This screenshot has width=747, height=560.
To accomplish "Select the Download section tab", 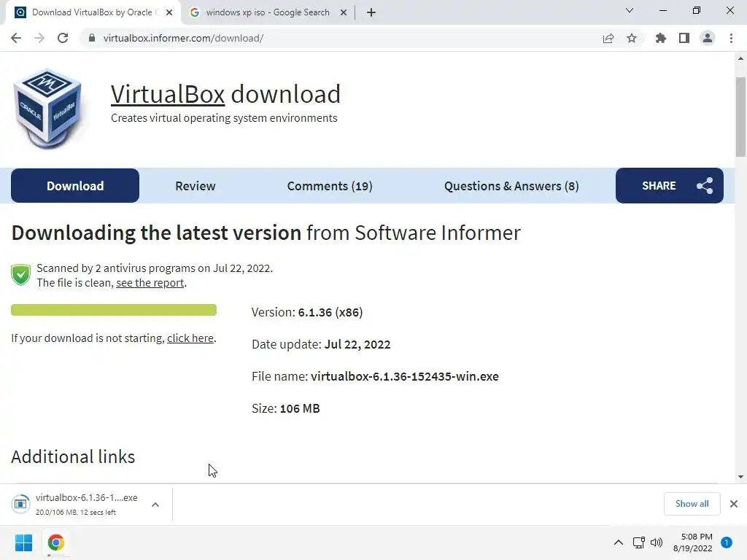I will point(75,186).
